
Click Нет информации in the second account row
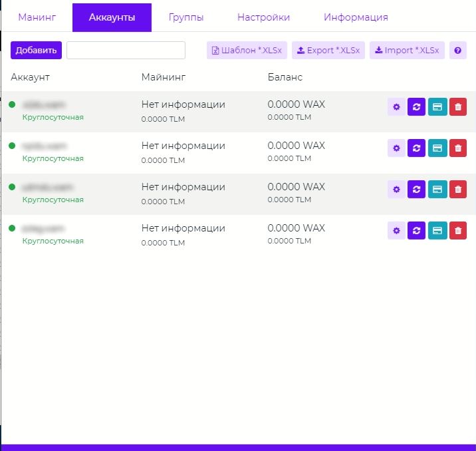pyautogui.click(x=183, y=146)
